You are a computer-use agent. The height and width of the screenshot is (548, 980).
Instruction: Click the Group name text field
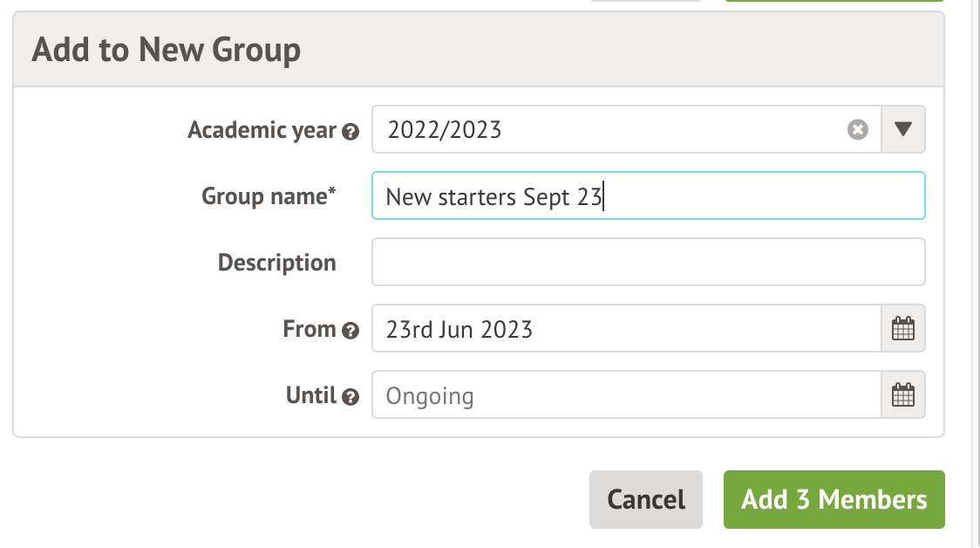pyautogui.click(x=648, y=196)
